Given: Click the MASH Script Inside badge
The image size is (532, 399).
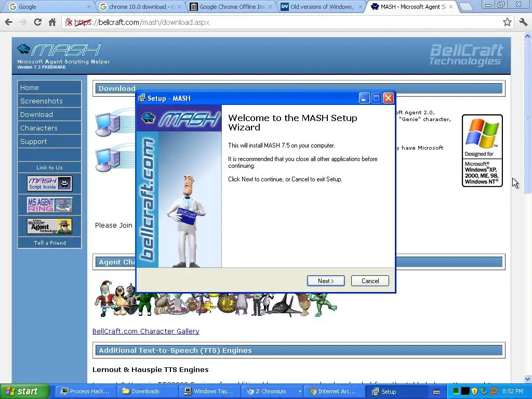Looking at the screenshot, I should point(49,183).
